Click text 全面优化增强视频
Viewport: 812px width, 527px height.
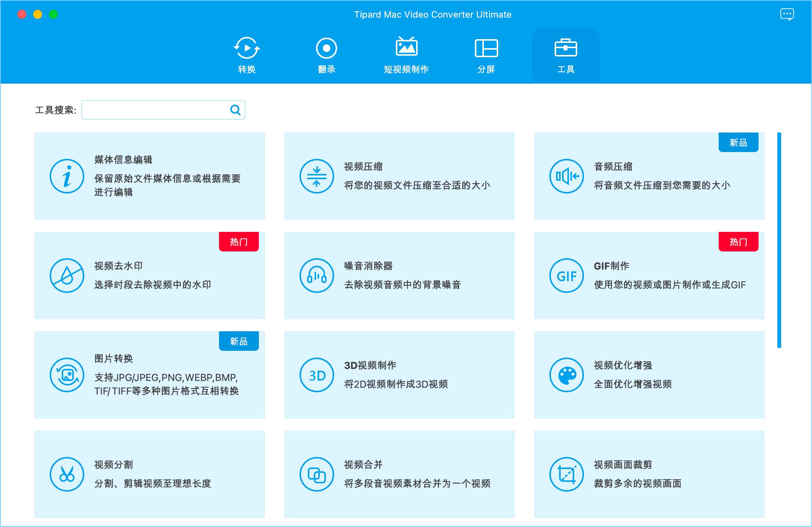point(633,384)
